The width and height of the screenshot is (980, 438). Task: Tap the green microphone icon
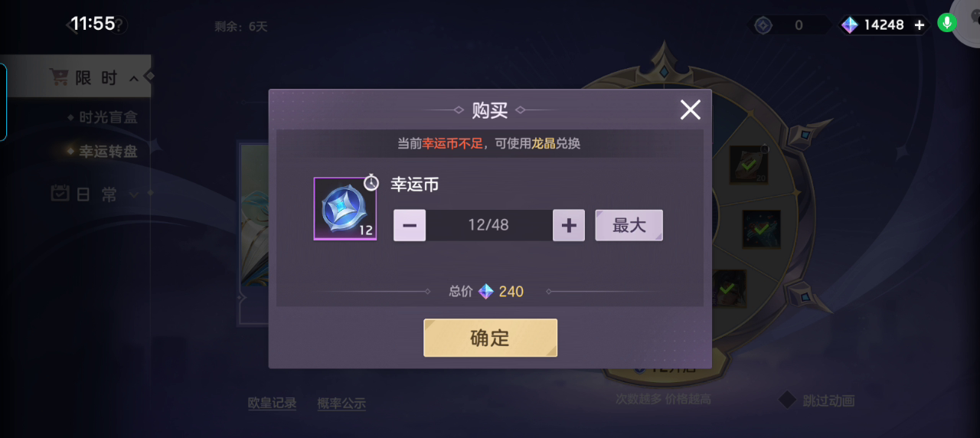coord(947,23)
